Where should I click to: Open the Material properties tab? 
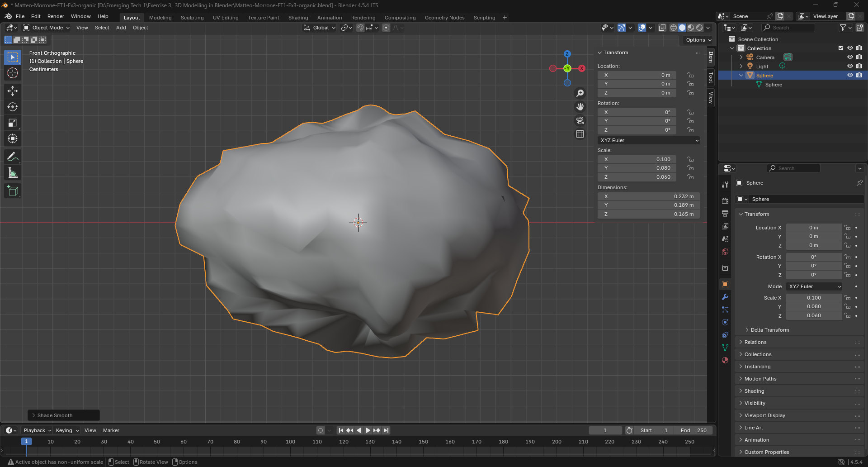click(725, 361)
